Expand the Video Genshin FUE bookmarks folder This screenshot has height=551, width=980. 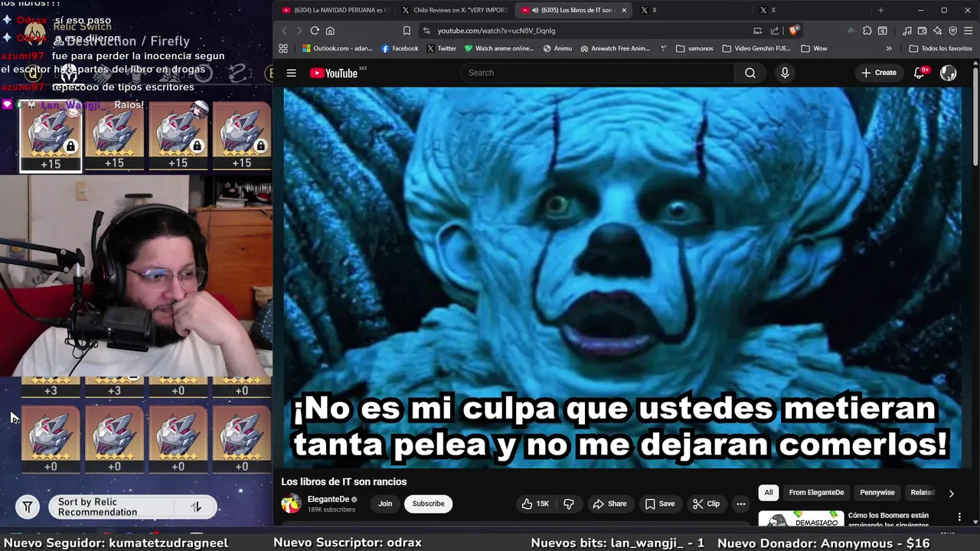click(756, 48)
